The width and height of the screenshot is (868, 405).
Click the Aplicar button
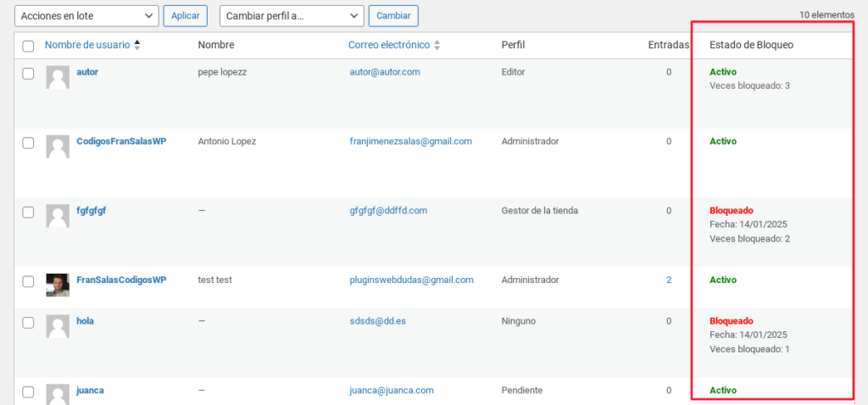186,16
